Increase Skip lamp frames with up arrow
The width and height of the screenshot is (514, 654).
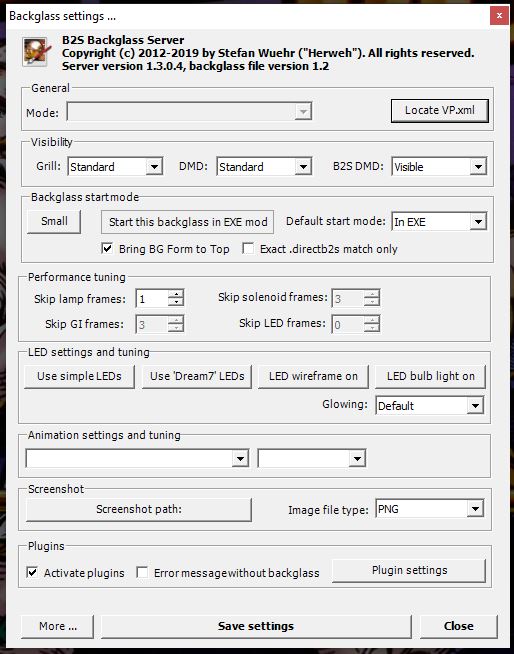click(176, 294)
